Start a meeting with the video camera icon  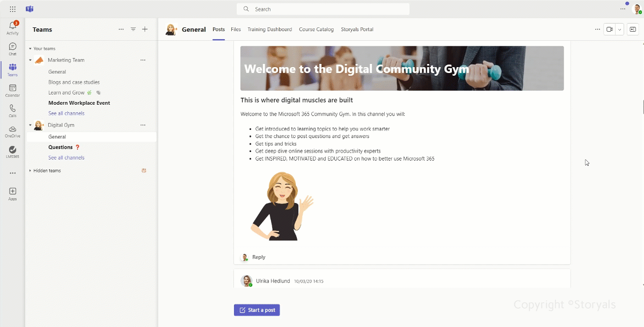pyautogui.click(x=610, y=30)
